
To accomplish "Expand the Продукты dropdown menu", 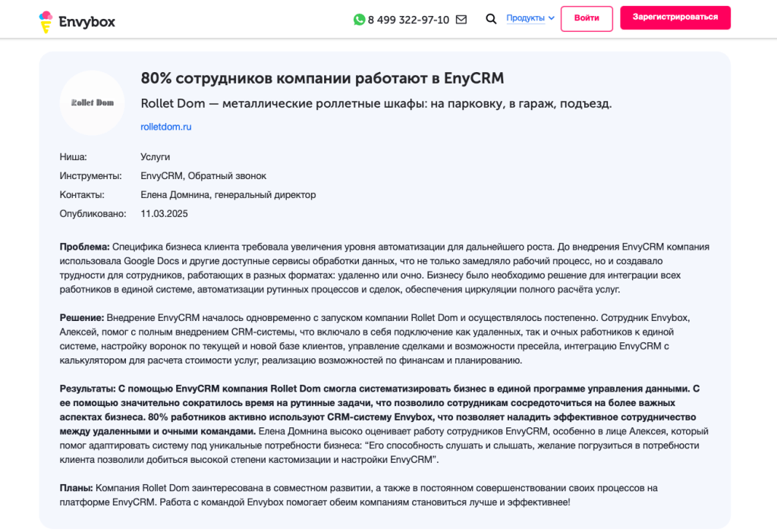I will [x=530, y=18].
